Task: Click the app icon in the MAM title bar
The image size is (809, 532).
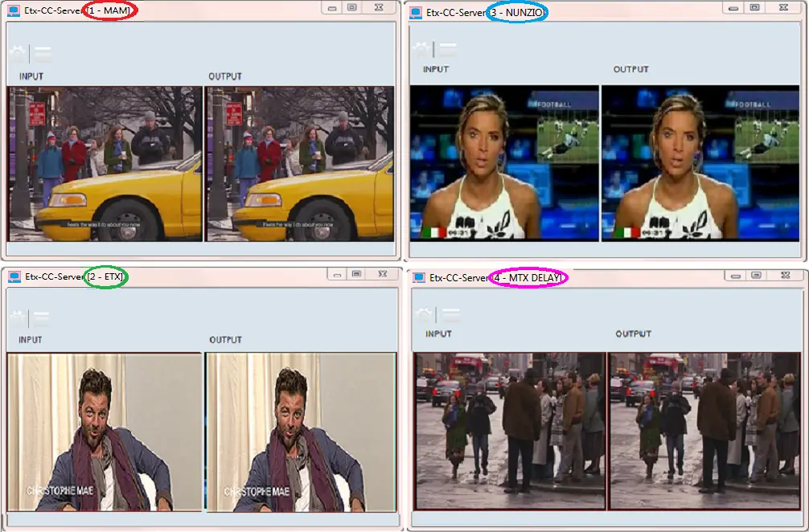Action: click(14, 10)
